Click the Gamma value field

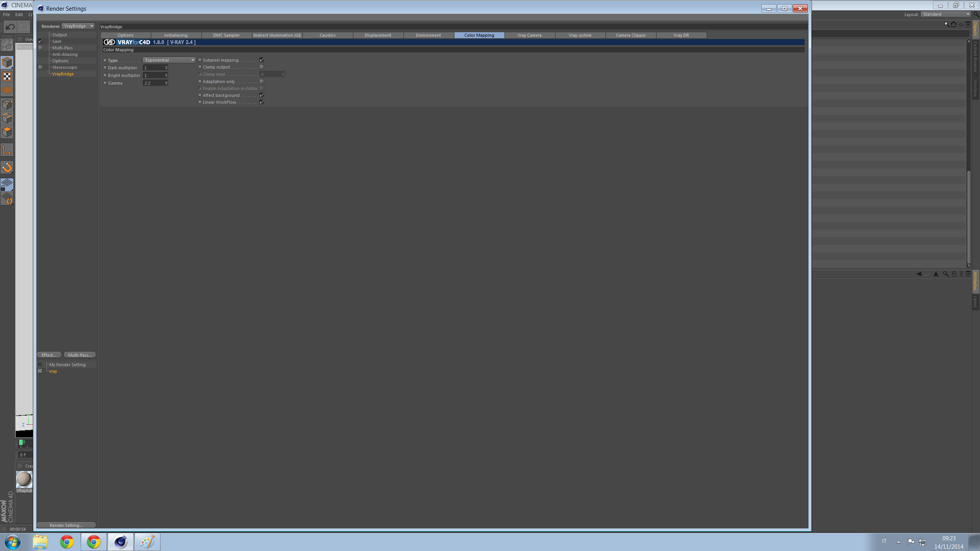tap(154, 83)
